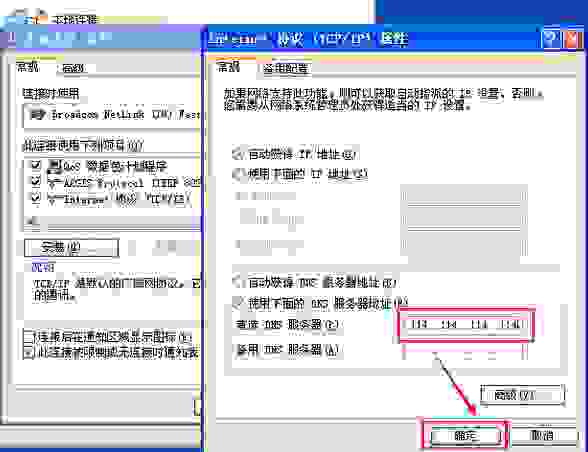Click the help question mark icon in title bar

pyautogui.click(x=550, y=39)
